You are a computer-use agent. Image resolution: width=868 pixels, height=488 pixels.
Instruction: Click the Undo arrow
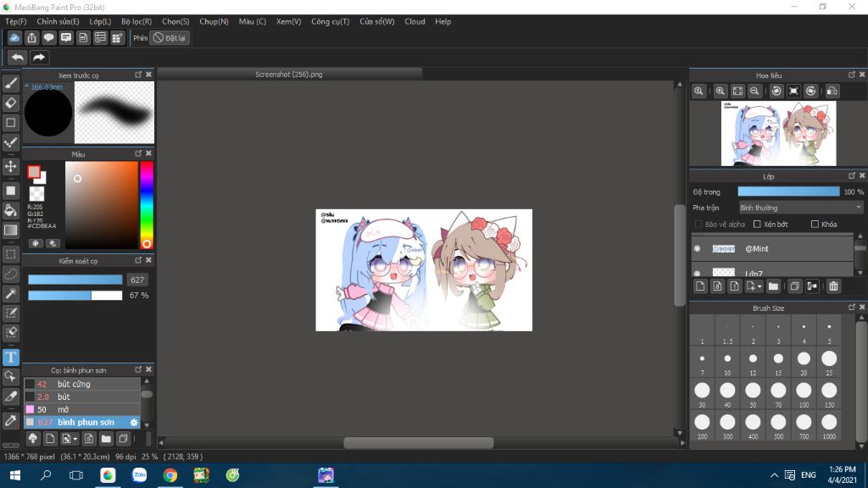(x=18, y=58)
